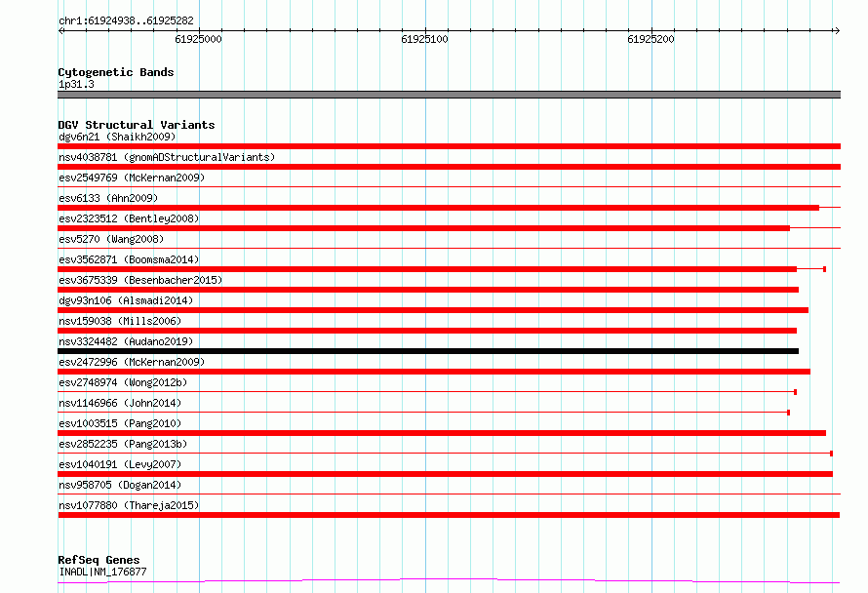This screenshot has width=868, height=593.
Task: Click the Cytogenetic Bands track heading
Action: tap(116, 72)
